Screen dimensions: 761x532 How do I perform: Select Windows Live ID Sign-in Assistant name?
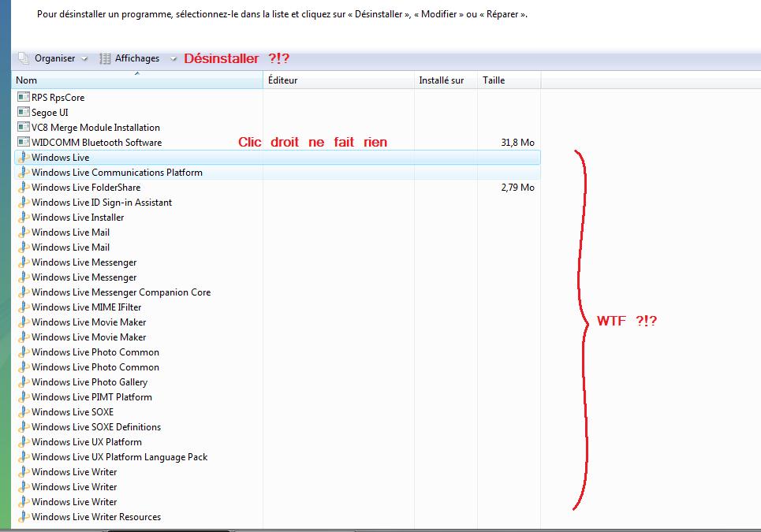pyautogui.click(x=102, y=203)
